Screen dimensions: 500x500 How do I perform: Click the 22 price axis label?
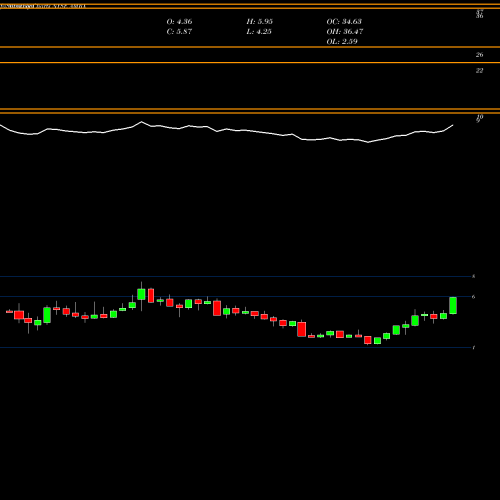coord(479,70)
